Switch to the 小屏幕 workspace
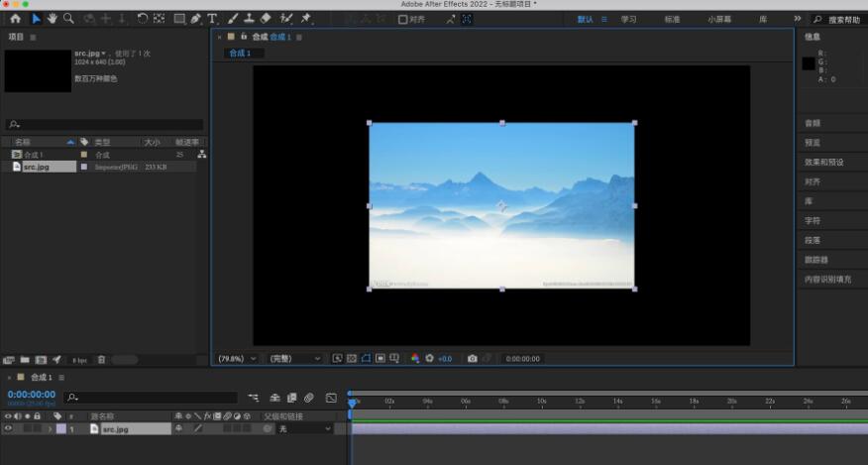 tap(721, 19)
